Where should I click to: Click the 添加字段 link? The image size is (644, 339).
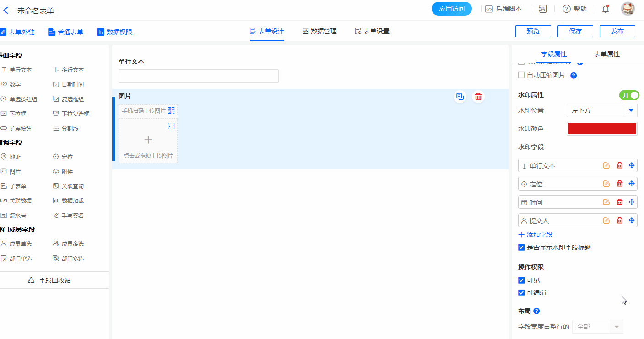(536, 235)
